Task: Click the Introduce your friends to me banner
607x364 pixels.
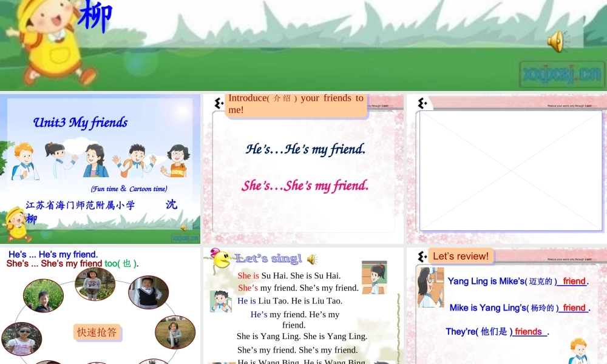Action: click(x=296, y=104)
